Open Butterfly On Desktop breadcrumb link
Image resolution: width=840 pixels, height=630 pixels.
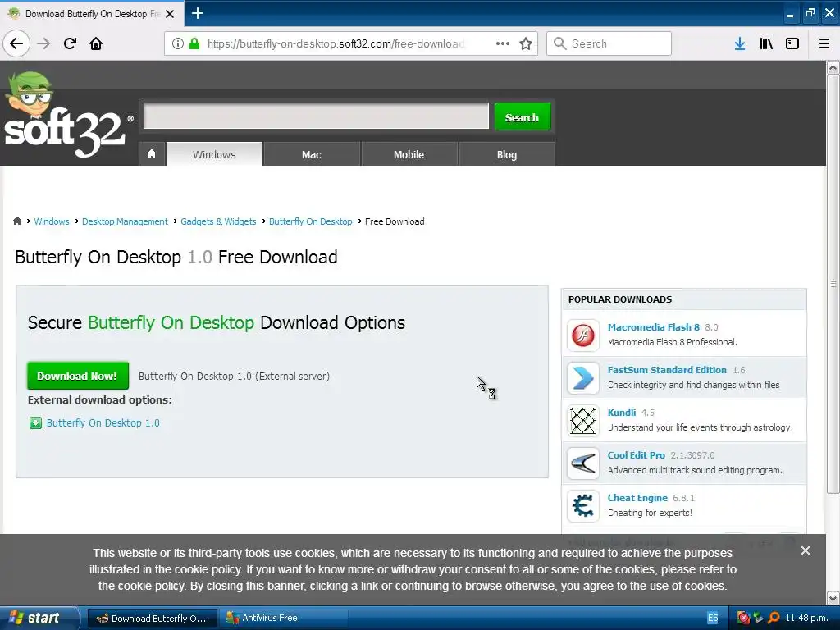[311, 221]
